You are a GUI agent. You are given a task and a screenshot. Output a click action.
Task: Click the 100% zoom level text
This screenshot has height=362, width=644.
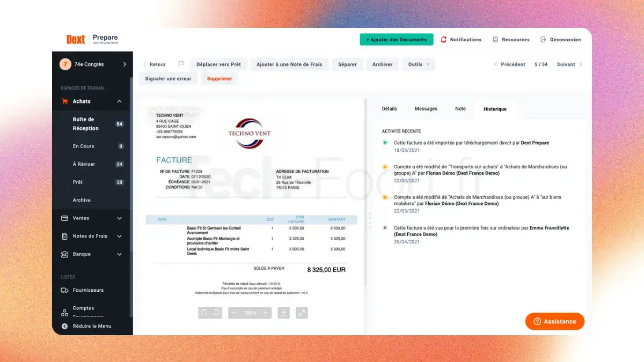coord(250,313)
